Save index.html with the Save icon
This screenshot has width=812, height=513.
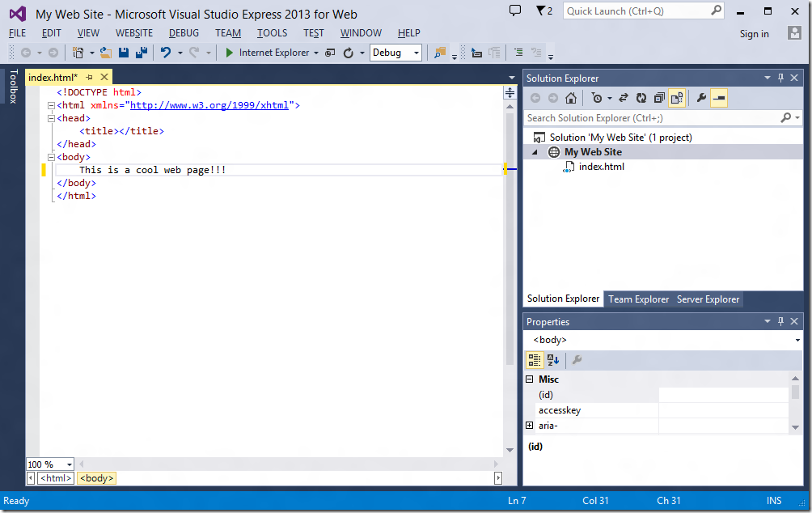click(x=123, y=53)
